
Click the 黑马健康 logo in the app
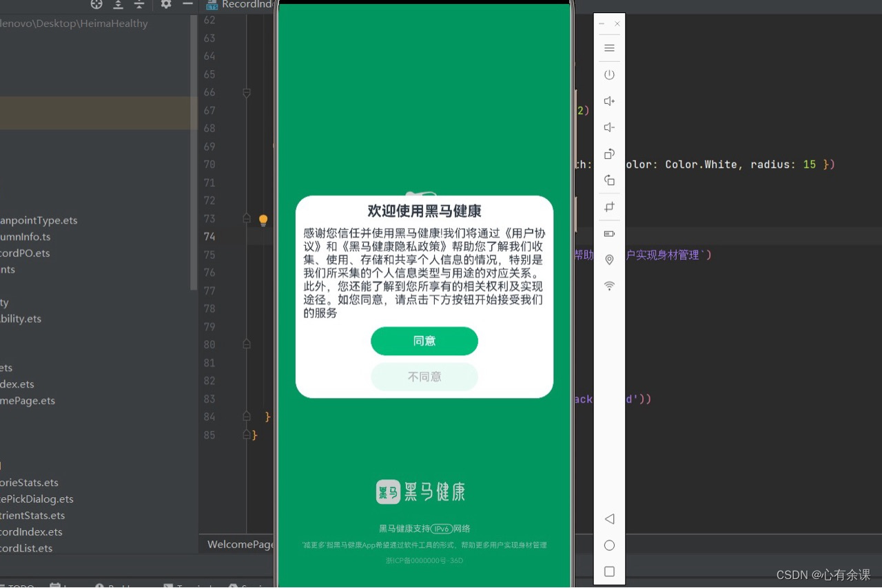(x=420, y=492)
